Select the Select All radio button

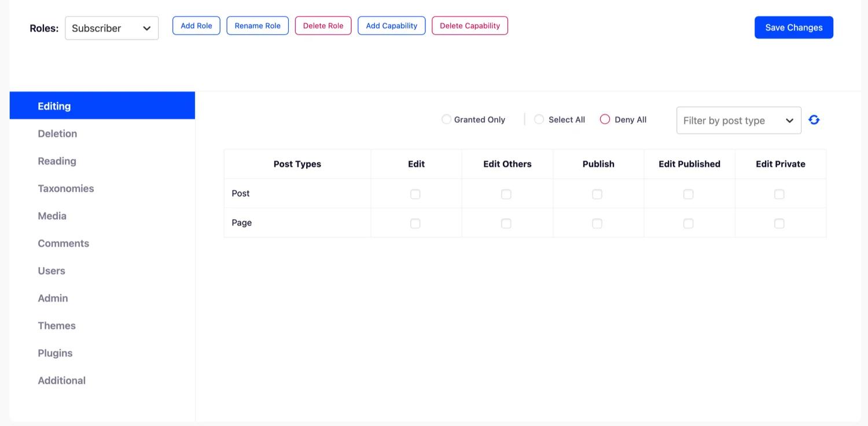(x=539, y=119)
